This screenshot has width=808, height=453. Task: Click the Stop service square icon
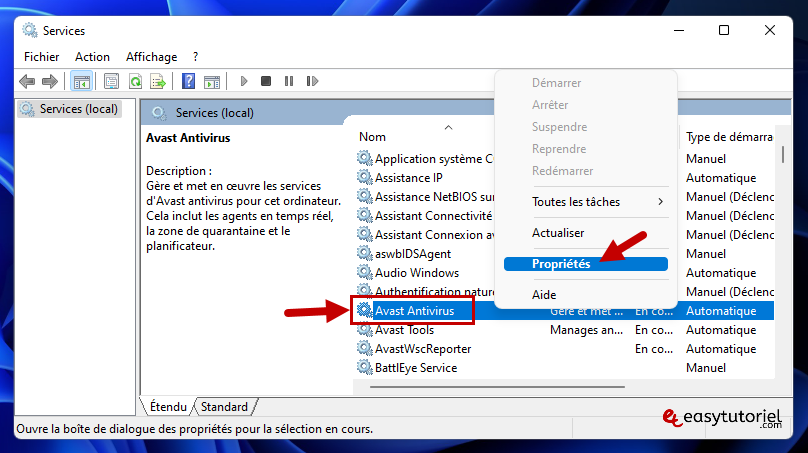click(x=266, y=81)
